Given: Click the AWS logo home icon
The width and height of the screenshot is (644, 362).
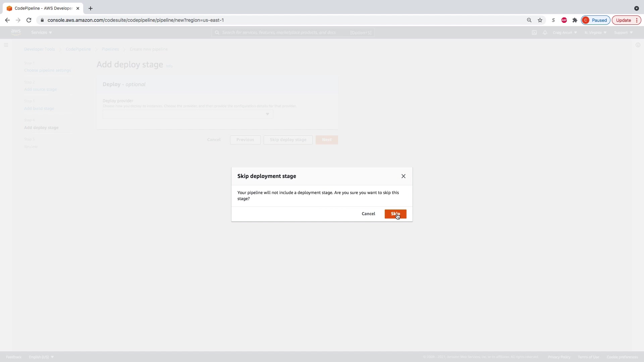Looking at the screenshot, I should (16, 32).
